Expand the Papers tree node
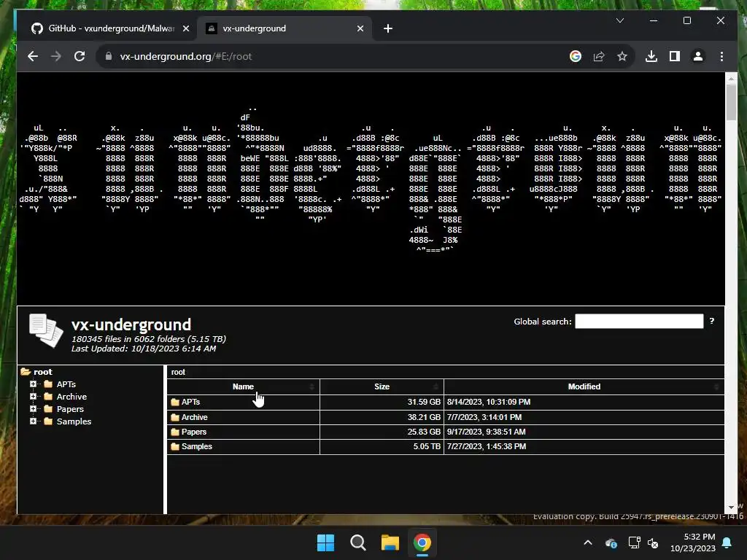The height and width of the screenshot is (560, 747). point(33,408)
